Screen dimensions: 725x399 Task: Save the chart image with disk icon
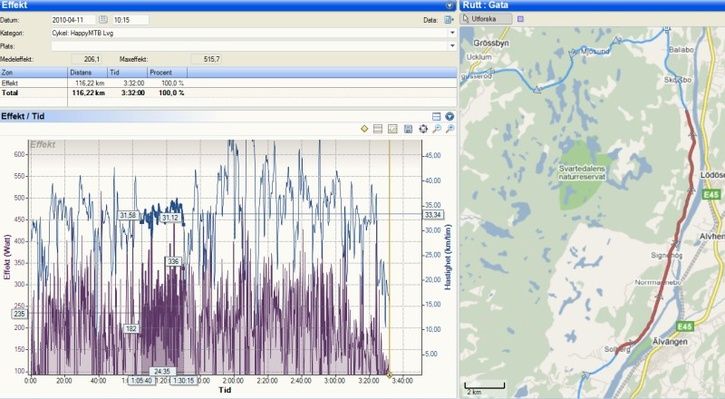(x=408, y=129)
